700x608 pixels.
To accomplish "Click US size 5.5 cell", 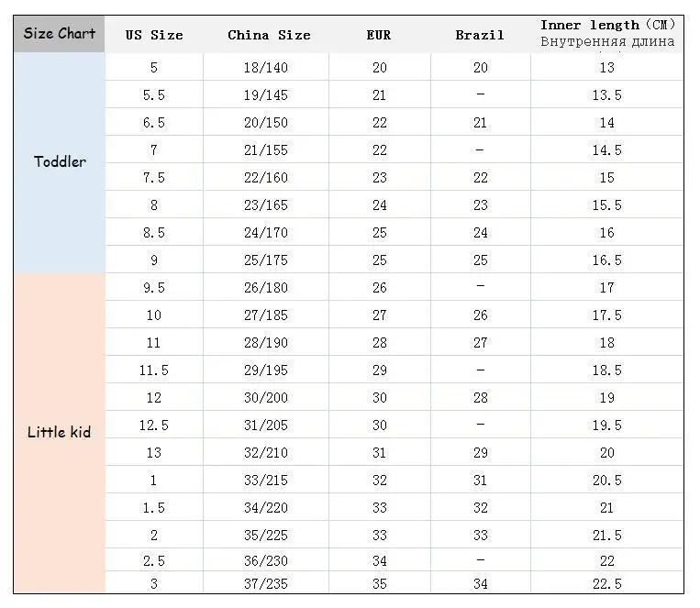I will (x=154, y=95).
